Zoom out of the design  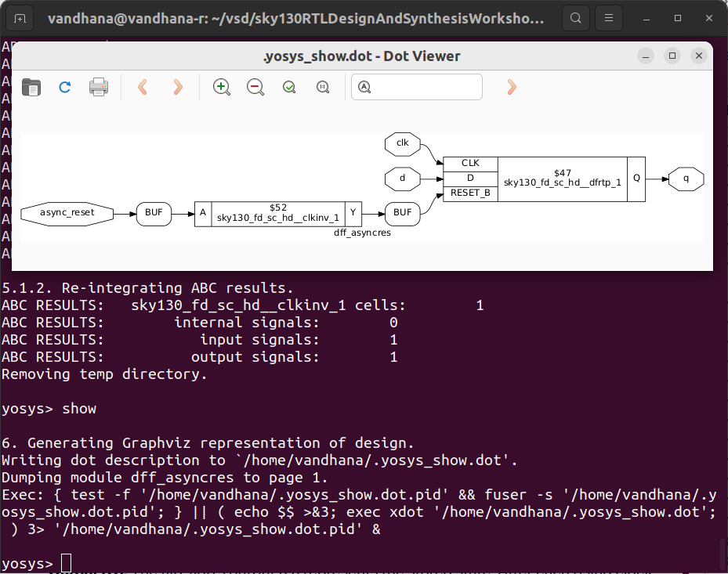pos(255,87)
